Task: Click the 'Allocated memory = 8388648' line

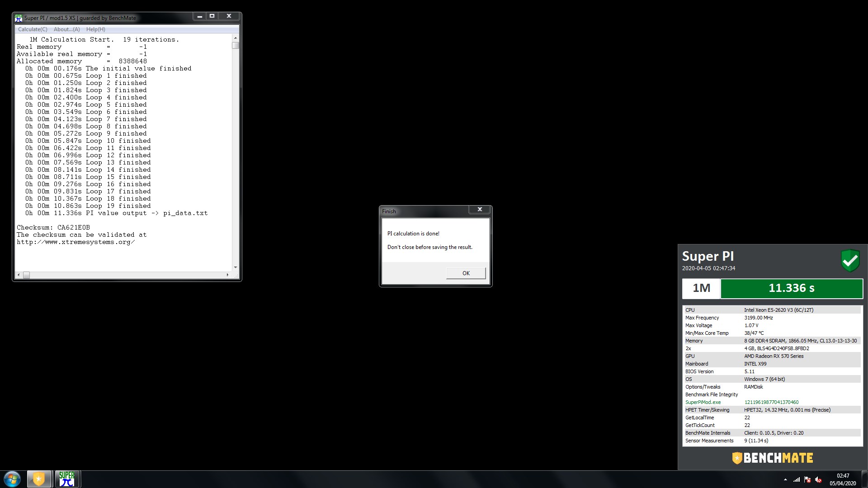Action: coord(82,61)
